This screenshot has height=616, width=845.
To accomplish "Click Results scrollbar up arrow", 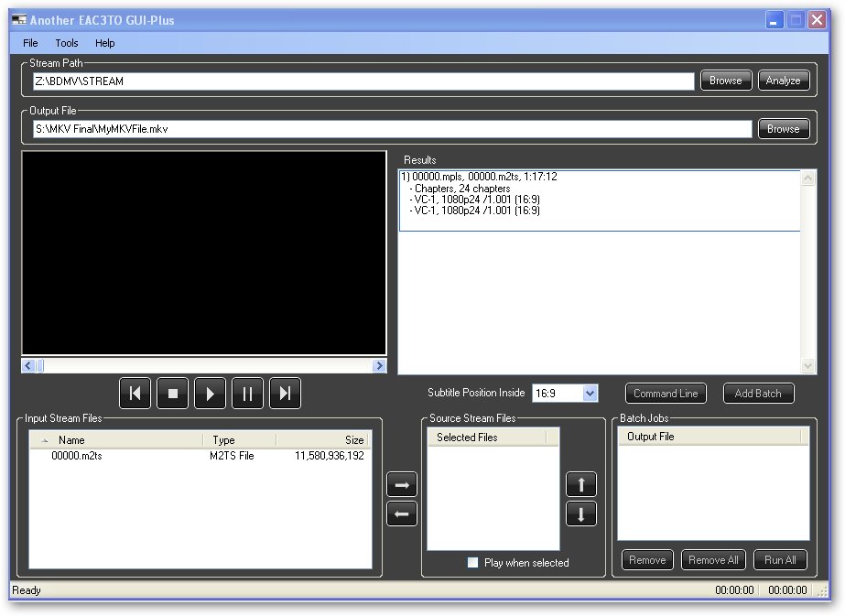I will tap(807, 178).
